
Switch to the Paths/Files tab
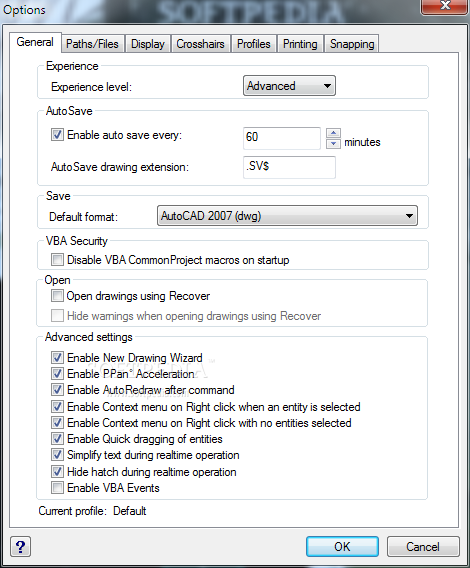pos(92,44)
